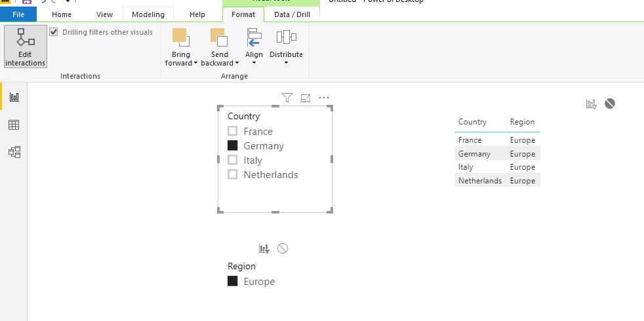644x321 pixels.
Task: Switch to the Data / Drill tab
Action: pyautogui.click(x=292, y=14)
